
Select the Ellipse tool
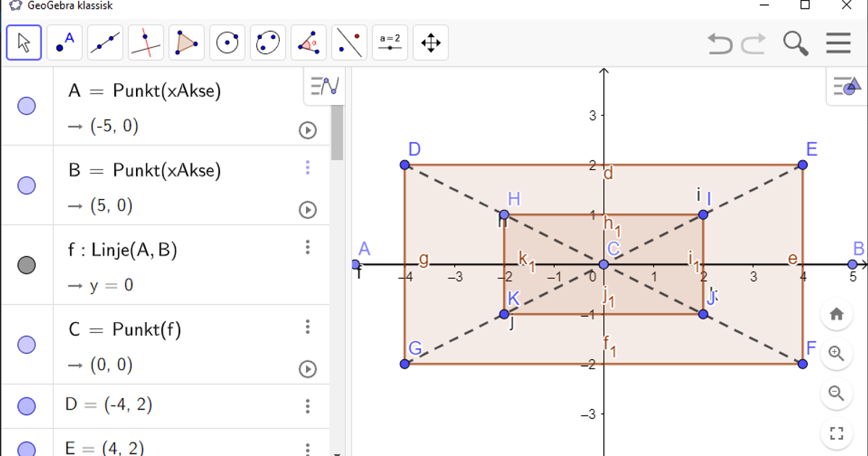click(268, 43)
